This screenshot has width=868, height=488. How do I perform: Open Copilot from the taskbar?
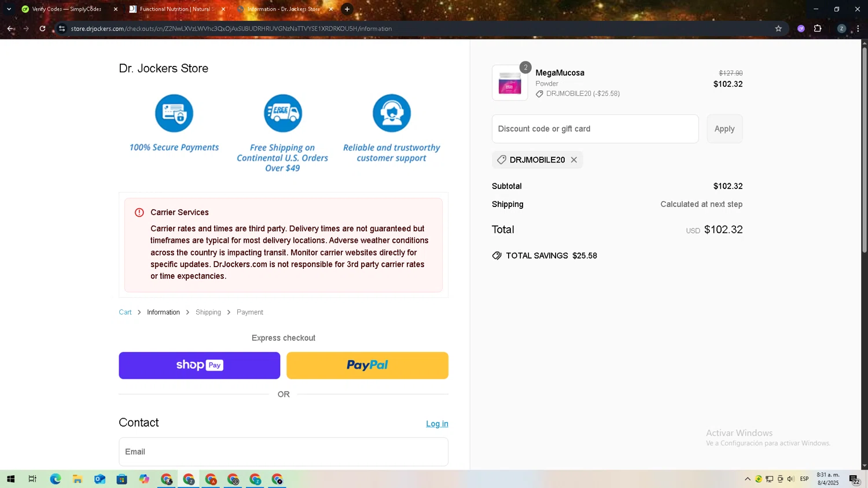click(144, 479)
